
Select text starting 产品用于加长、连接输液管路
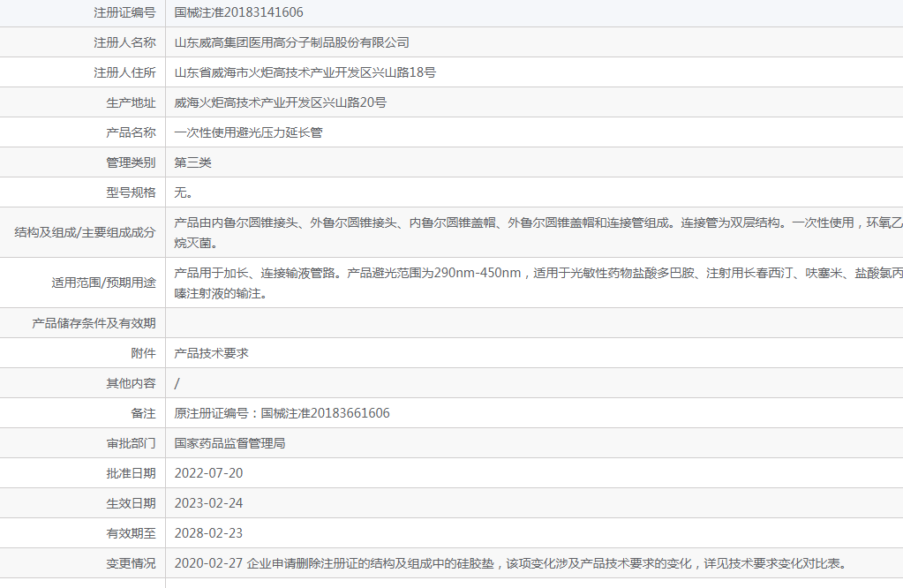click(538, 283)
